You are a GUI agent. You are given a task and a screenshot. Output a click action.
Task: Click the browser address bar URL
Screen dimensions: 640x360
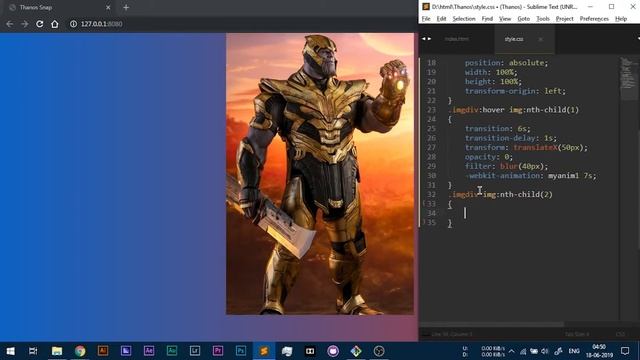tap(101, 24)
